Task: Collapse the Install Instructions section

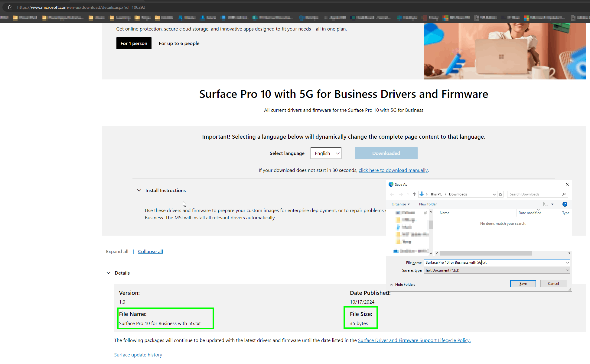Action: (139, 190)
